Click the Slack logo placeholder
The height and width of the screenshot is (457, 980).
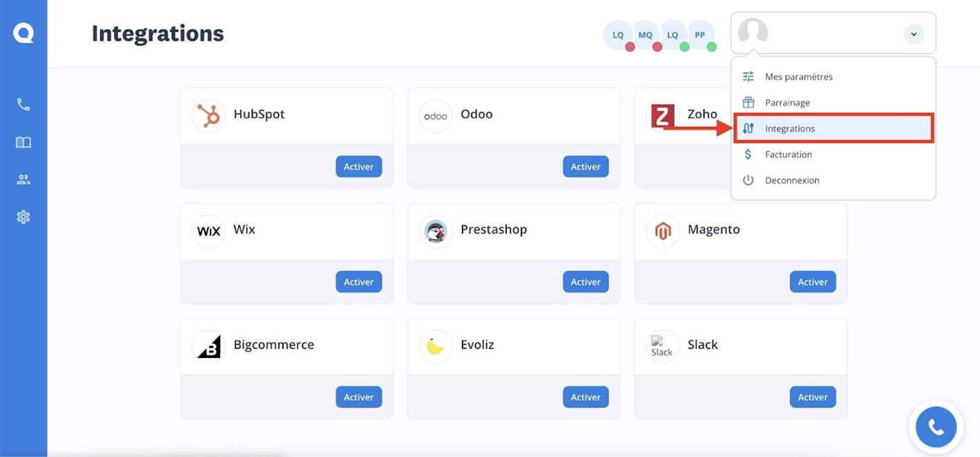click(x=662, y=346)
